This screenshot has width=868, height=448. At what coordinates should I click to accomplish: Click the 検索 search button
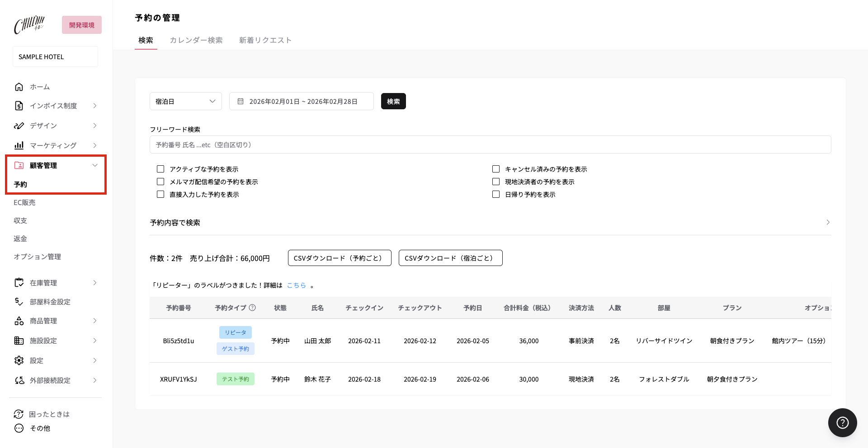[x=393, y=101]
